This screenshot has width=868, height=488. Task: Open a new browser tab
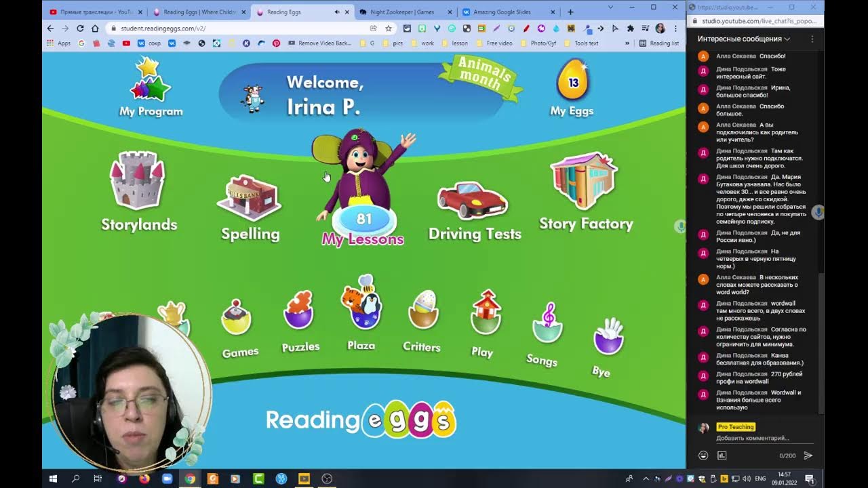570,12
